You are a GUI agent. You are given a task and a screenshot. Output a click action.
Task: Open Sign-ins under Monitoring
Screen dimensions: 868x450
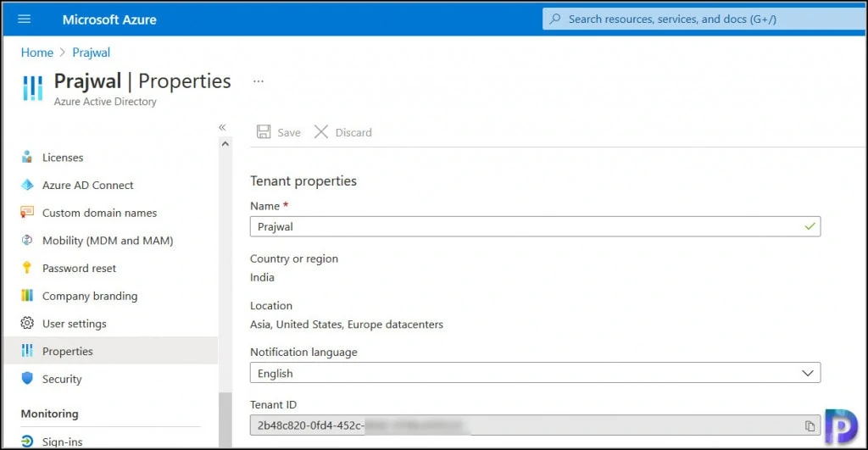[62, 442]
